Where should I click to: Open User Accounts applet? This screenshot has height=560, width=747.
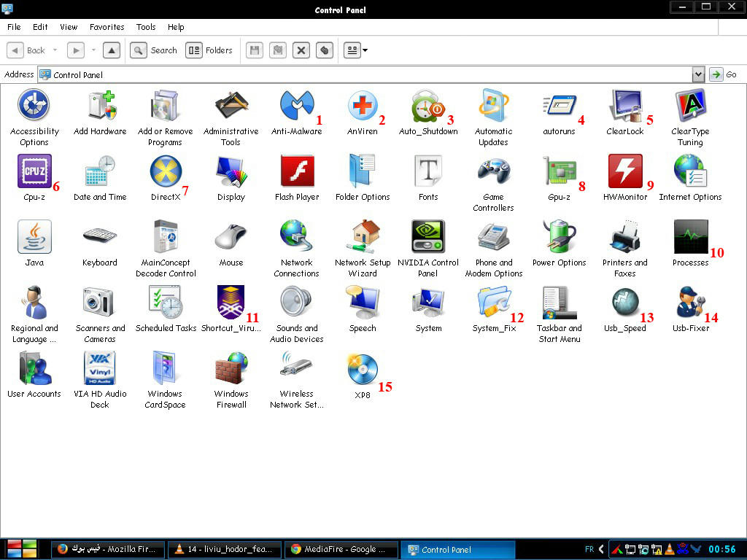pos(34,367)
